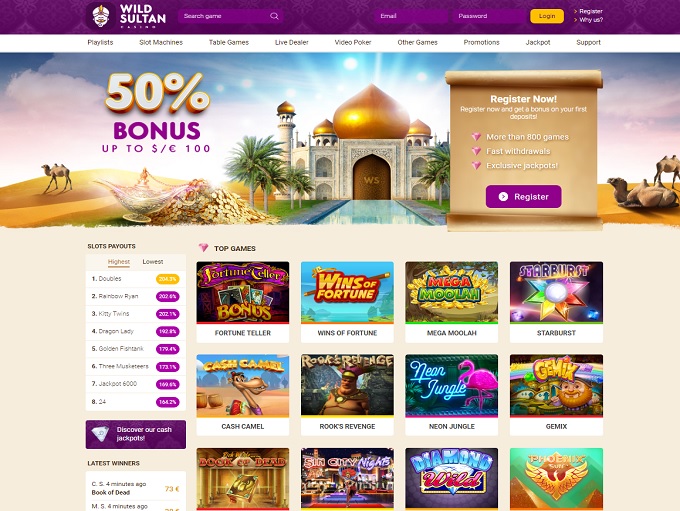Focus the Email input field
The image size is (680, 511).
411,16
